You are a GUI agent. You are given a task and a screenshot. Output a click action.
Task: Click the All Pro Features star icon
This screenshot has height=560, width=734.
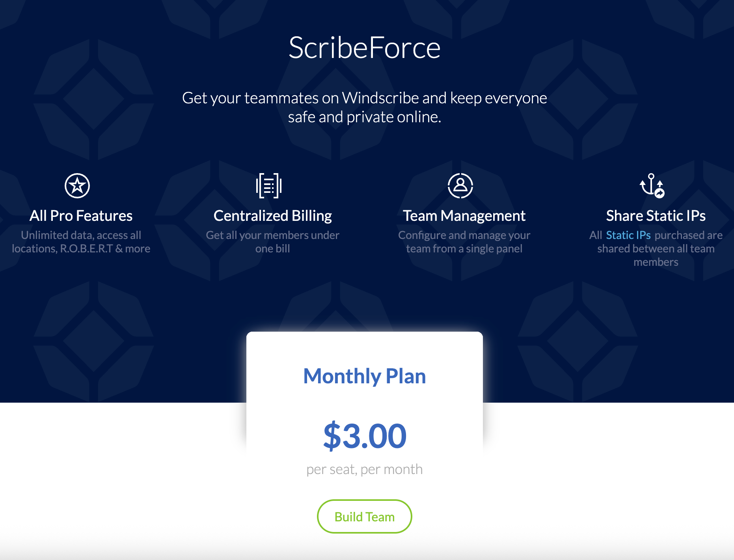[x=77, y=186]
